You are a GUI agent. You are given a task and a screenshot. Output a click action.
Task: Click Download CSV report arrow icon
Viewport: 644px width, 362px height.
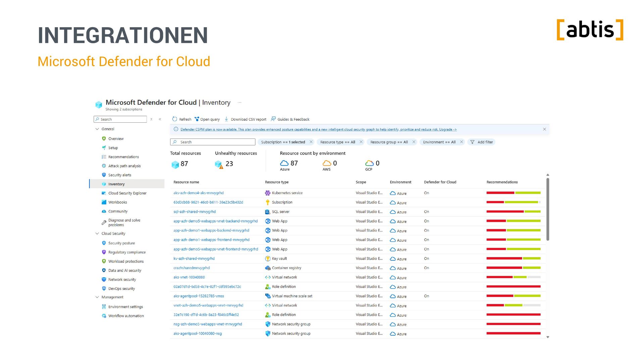pos(226,119)
